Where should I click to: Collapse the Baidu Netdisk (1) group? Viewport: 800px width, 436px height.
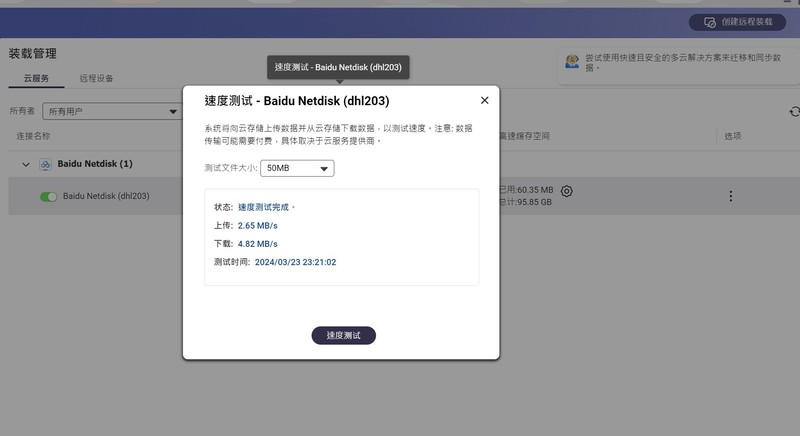(x=26, y=164)
